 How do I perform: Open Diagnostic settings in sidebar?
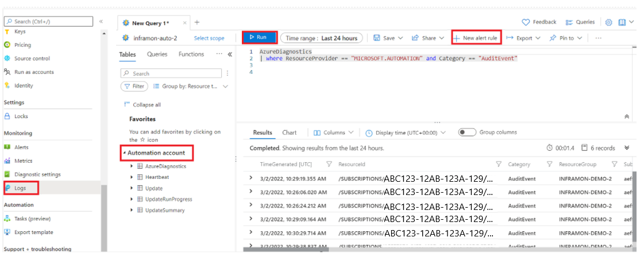click(37, 174)
